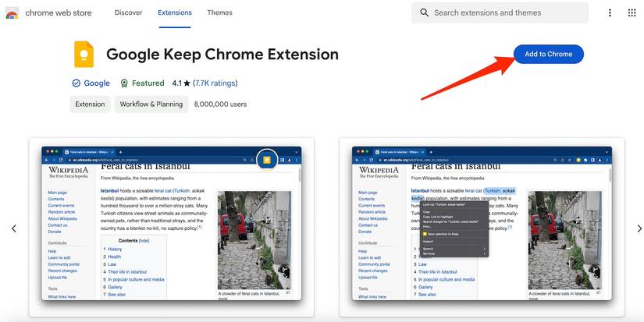
Task: Click the verified badge next to Google
Action: tap(76, 83)
